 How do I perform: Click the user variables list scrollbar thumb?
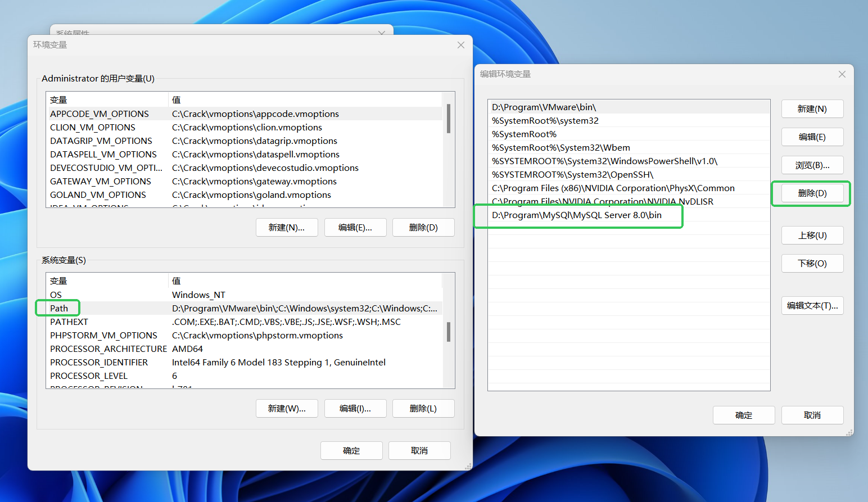449,119
